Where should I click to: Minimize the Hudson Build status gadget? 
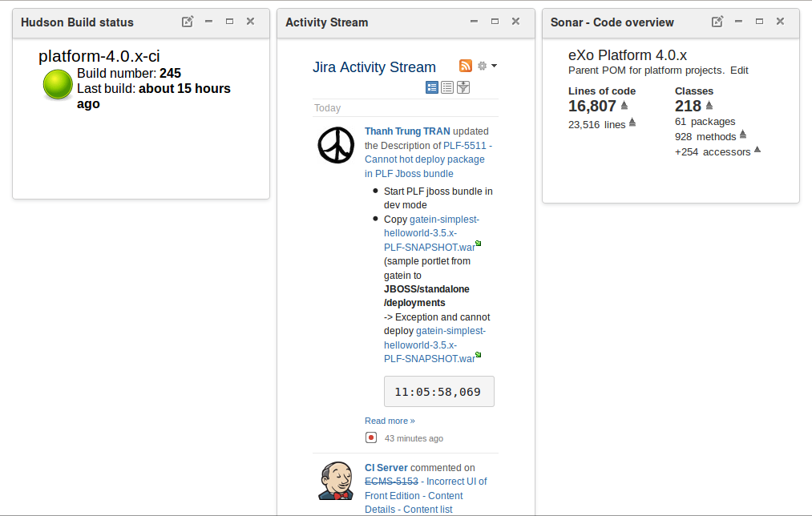pyautogui.click(x=208, y=22)
